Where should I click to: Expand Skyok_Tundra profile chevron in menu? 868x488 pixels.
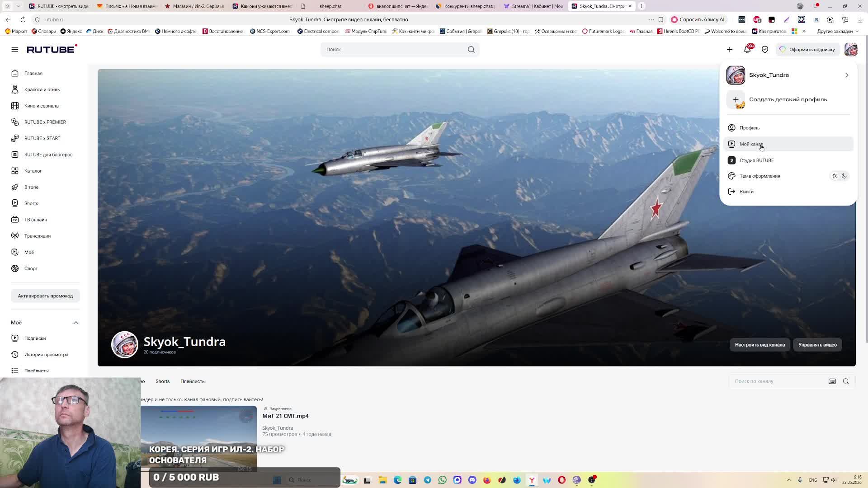847,75
